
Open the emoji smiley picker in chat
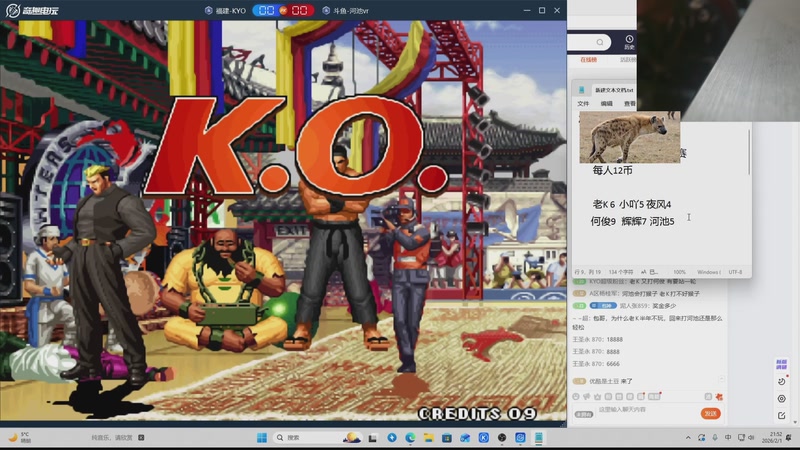[x=576, y=396]
